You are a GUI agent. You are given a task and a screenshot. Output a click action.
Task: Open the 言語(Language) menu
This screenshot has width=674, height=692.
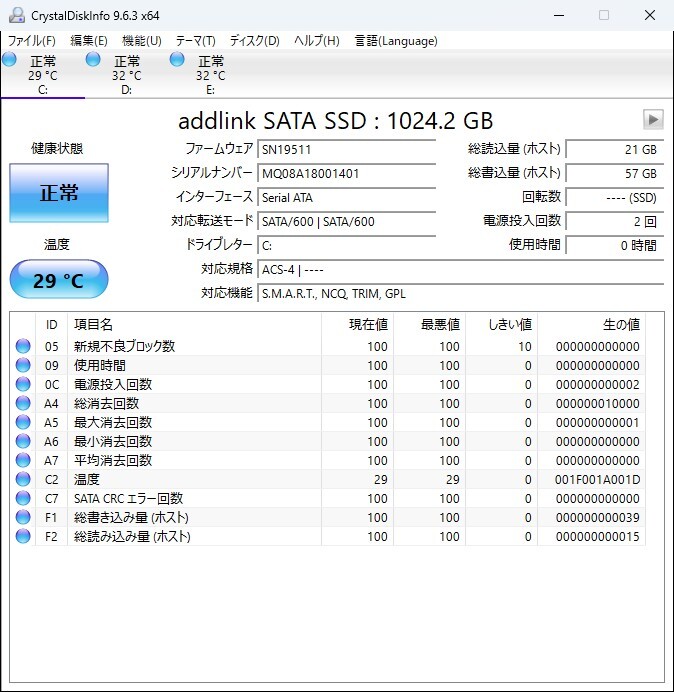point(396,41)
